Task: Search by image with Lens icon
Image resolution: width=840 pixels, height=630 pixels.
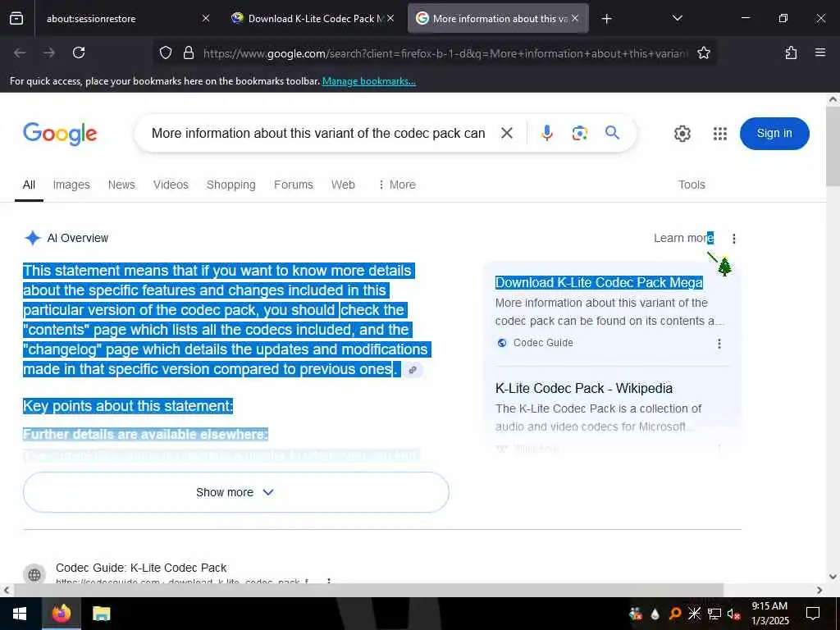Action: (579, 133)
